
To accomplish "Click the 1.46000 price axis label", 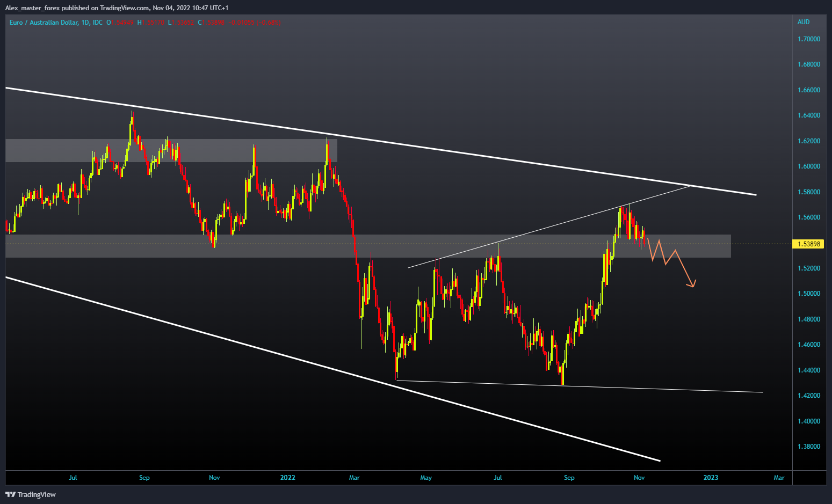I will pos(809,345).
